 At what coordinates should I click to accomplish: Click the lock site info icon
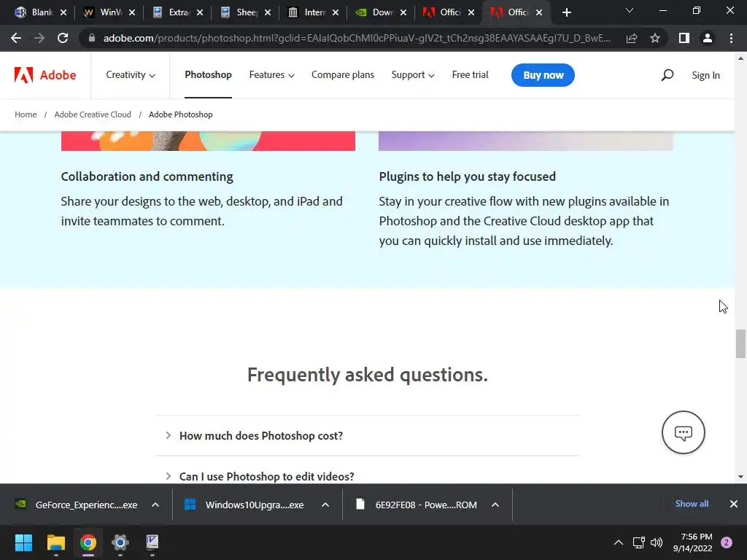[92, 38]
